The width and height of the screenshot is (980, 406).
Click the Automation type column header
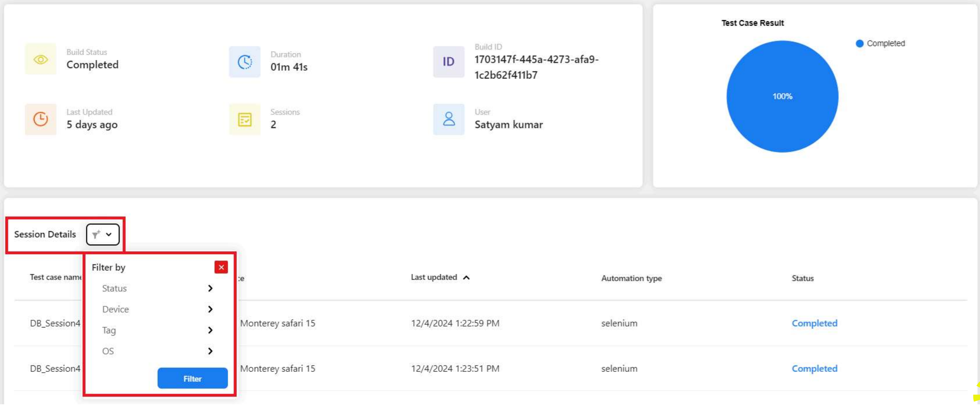click(631, 278)
